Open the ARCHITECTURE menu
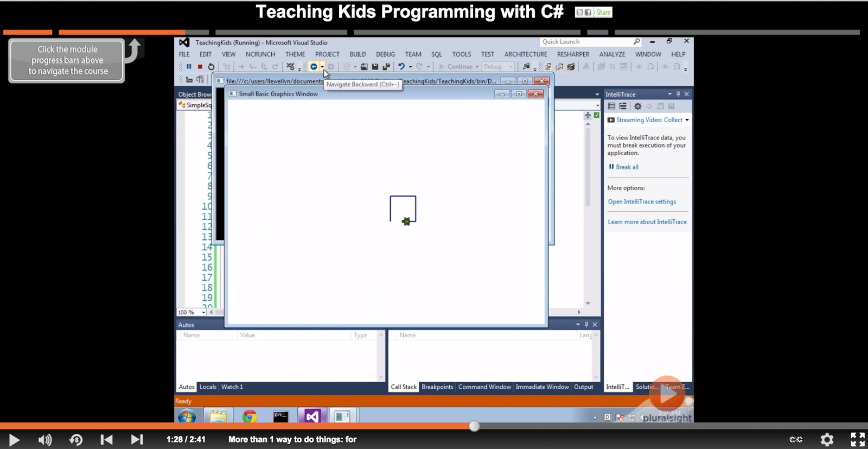Image resolution: width=868 pixels, height=449 pixels. tap(526, 54)
